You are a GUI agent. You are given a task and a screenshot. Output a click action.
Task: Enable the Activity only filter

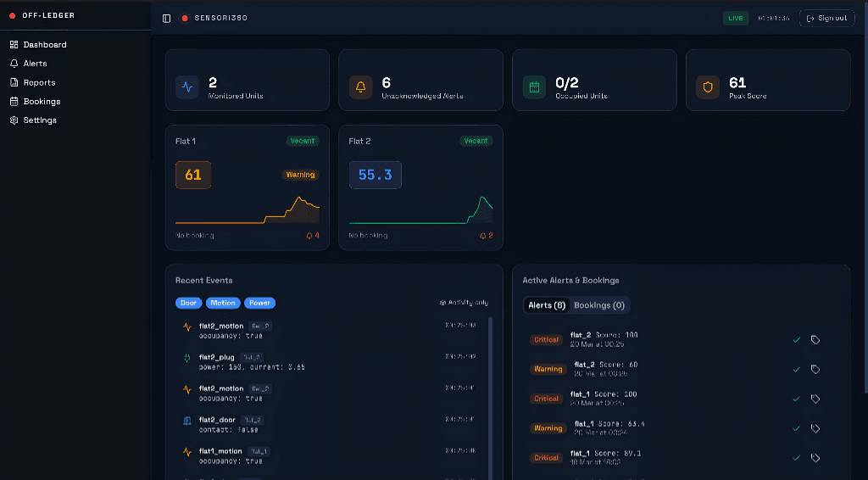[x=464, y=302]
